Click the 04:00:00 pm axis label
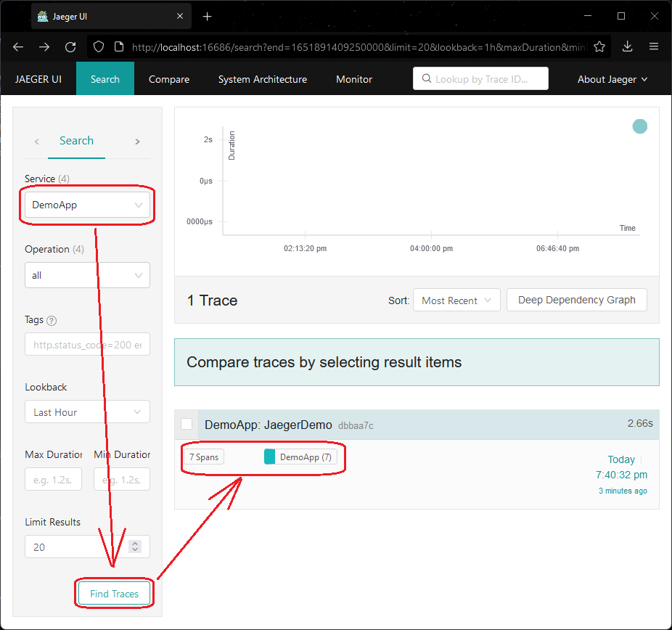 click(431, 248)
